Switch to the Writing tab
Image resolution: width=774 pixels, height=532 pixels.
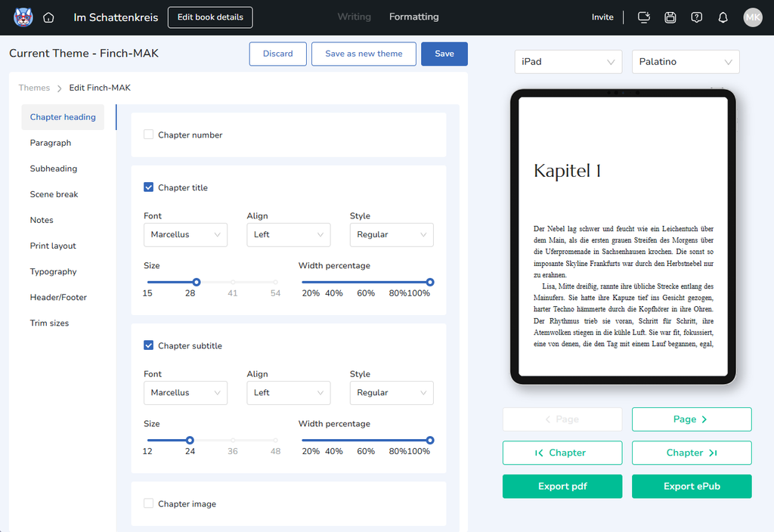click(x=354, y=17)
